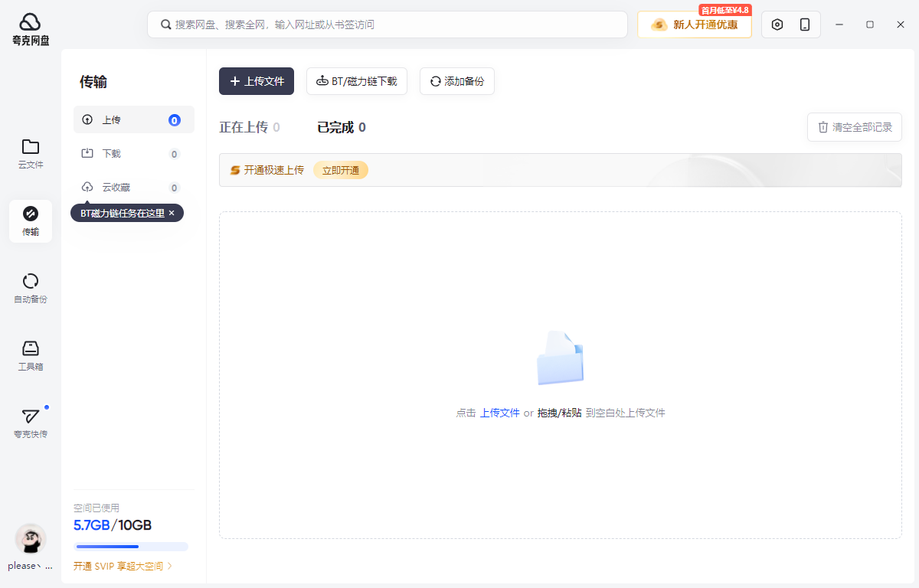Image resolution: width=919 pixels, height=588 pixels.
Task: Click the mobile phone icon in title bar
Action: click(x=805, y=24)
